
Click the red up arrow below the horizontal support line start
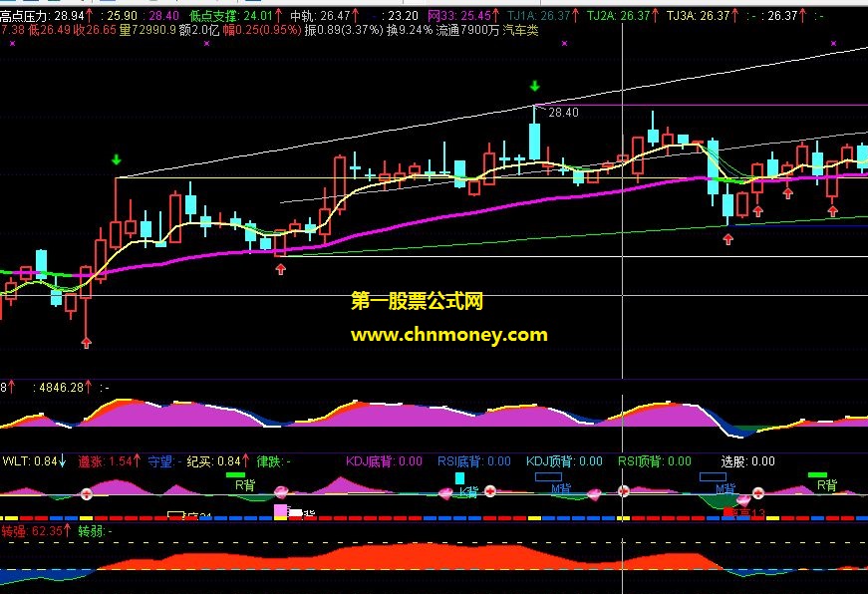pyautogui.click(x=281, y=269)
